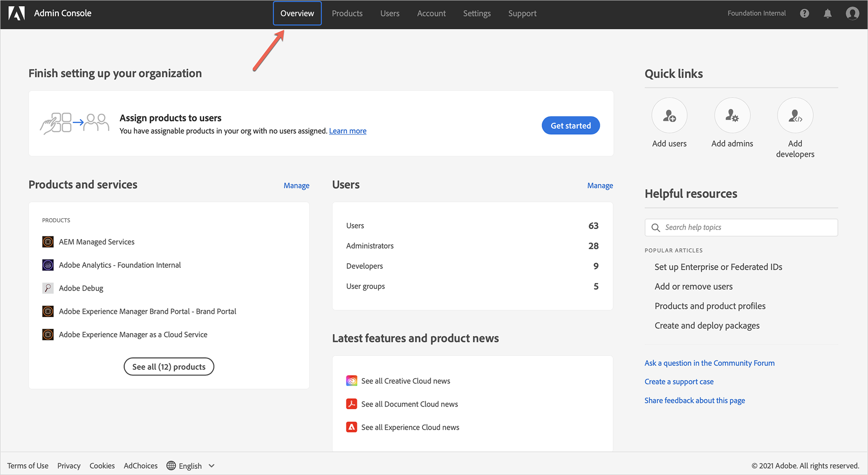Image resolution: width=868 pixels, height=475 pixels.
Task: Open the Users tab
Action: (x=390, y=13)
